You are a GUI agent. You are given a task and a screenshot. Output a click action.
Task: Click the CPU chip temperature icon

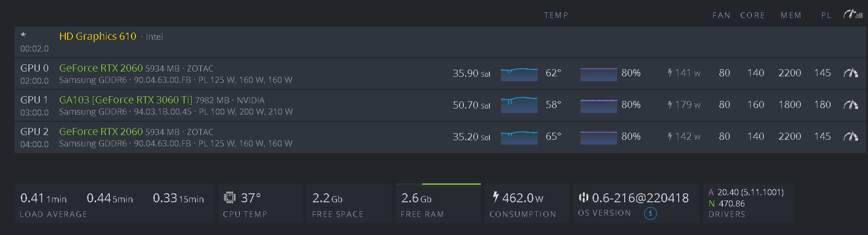pos(230,197)
